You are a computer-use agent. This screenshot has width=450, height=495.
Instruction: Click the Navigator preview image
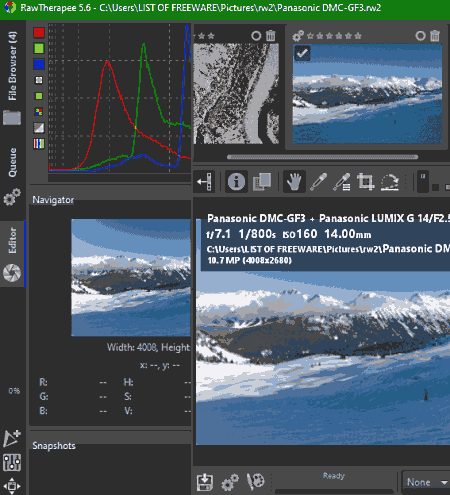(131, 277)
